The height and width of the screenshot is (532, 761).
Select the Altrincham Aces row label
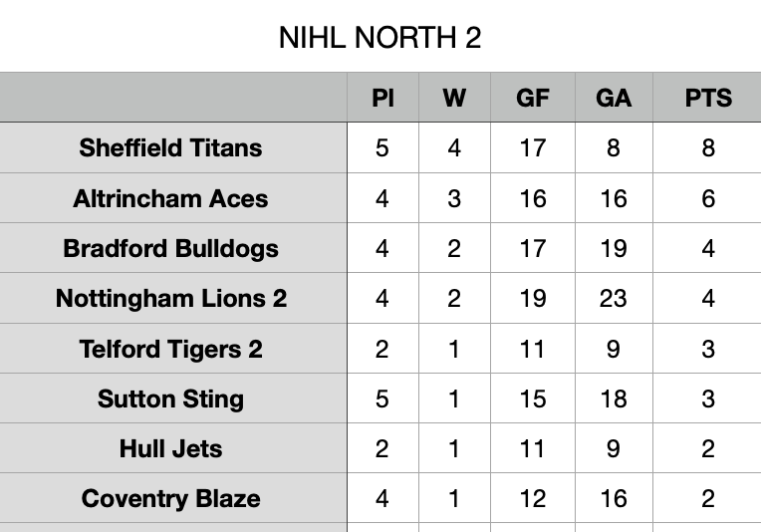click(171, 198)
